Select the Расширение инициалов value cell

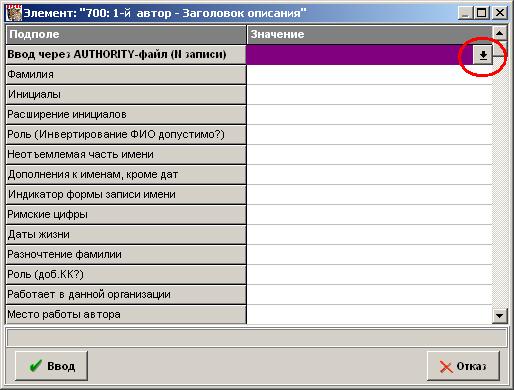point(369,115)
